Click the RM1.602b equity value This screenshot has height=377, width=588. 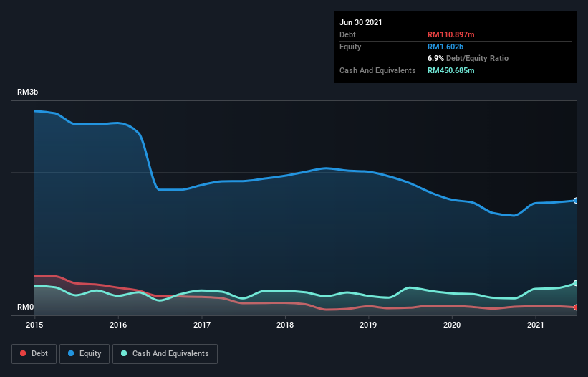tap(445, 47)
